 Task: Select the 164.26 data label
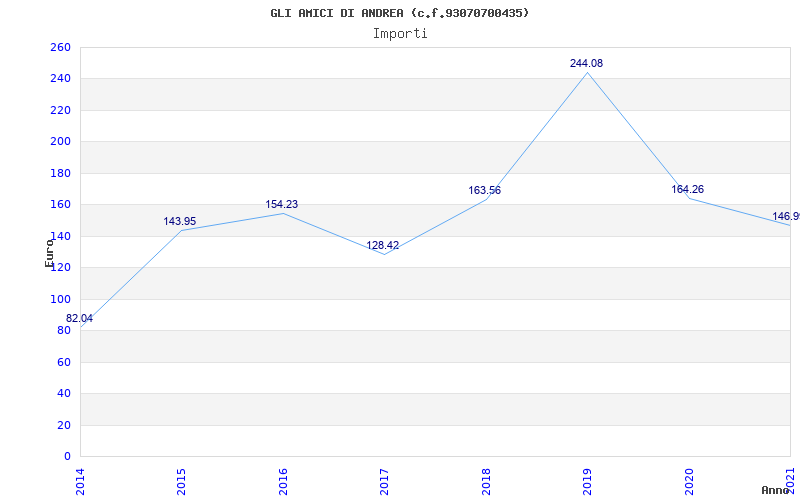687,189
